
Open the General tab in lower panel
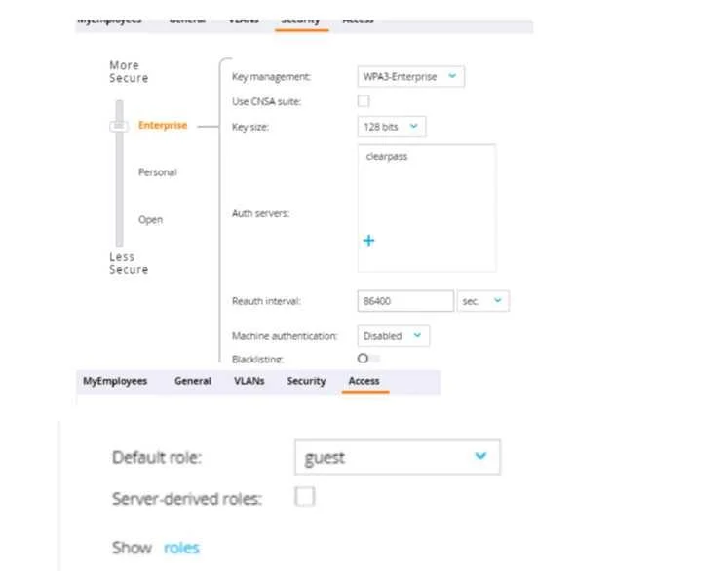[193, 381]
